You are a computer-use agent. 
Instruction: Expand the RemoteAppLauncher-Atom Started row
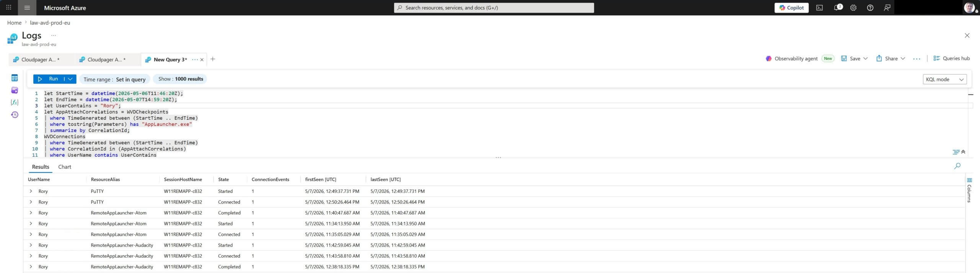[x=31, y=223]
